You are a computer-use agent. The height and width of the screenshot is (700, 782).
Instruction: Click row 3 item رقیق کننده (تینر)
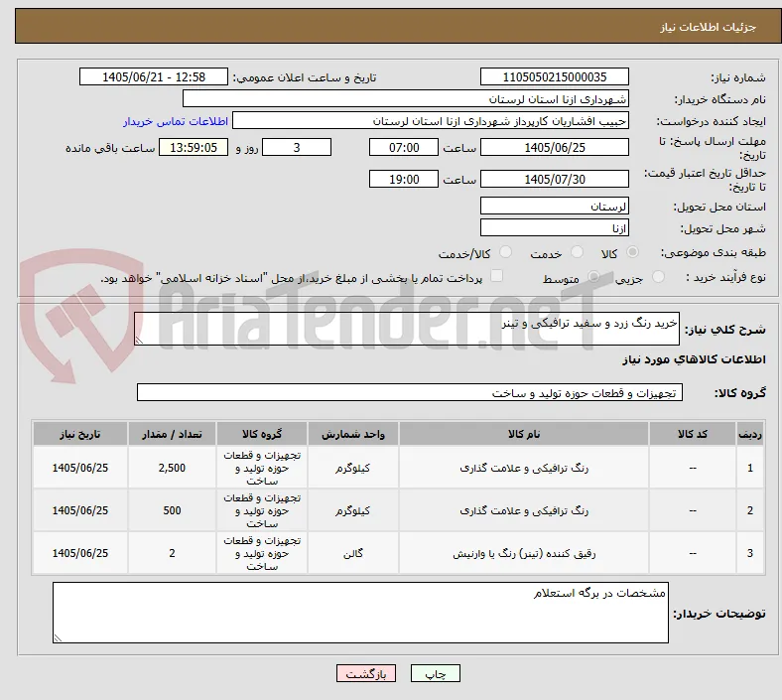524,553
